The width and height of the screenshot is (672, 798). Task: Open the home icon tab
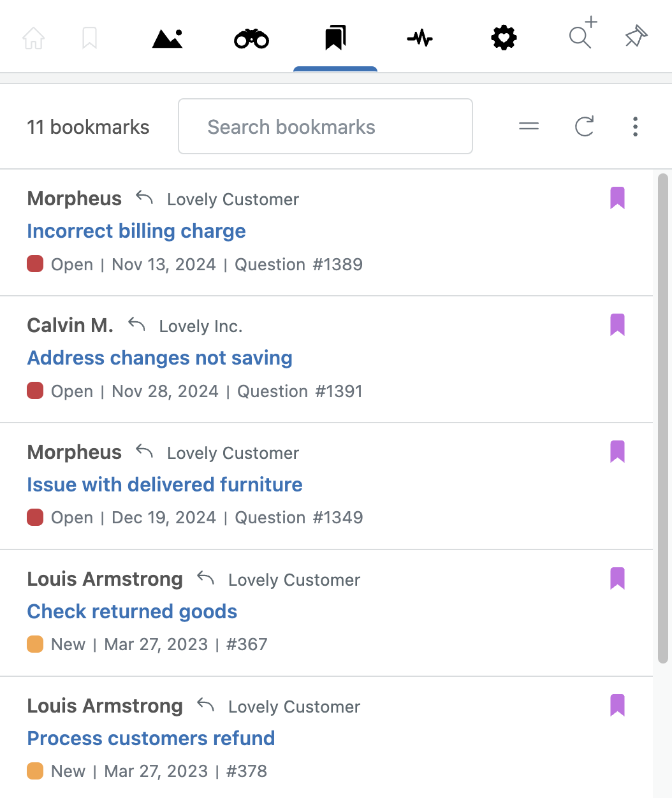click(34, 38)
